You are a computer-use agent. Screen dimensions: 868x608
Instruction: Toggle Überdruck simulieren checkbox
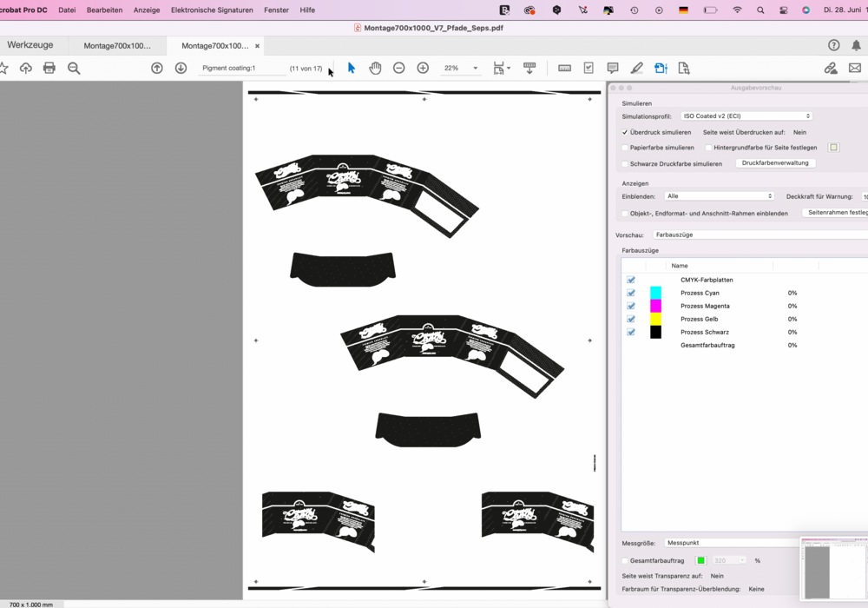pyautogui.click(x=625, y=132)
